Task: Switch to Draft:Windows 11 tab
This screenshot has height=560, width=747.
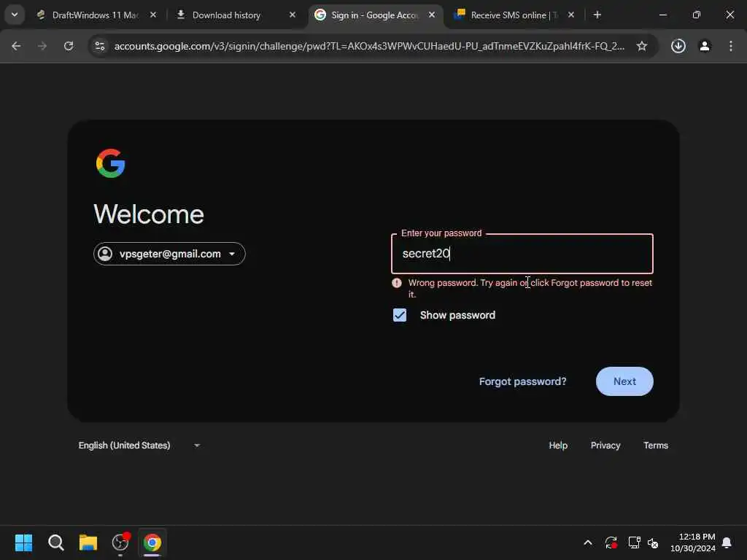Action: [96, 15]
